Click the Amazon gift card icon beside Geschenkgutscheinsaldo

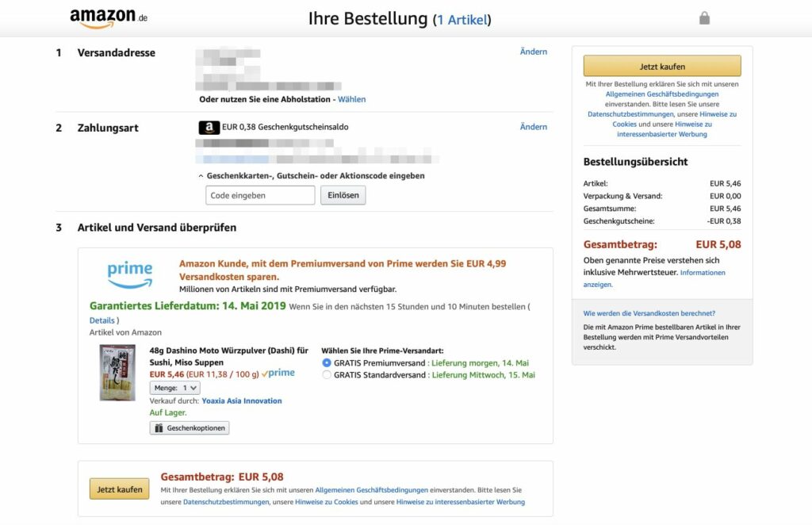(208, 127)
